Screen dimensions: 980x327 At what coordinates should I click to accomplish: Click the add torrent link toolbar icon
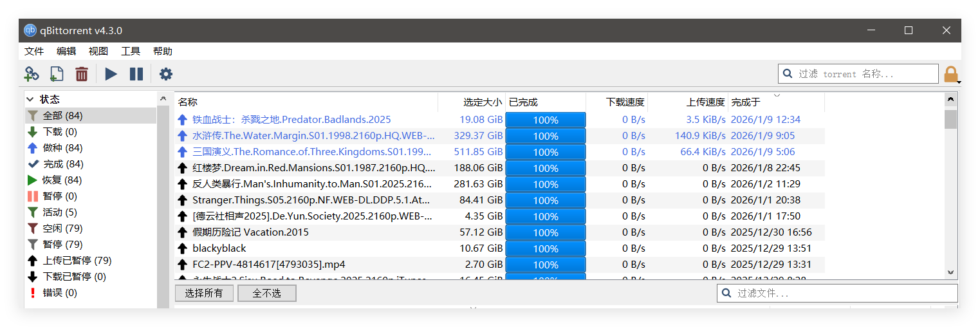(x=32, y=74)
